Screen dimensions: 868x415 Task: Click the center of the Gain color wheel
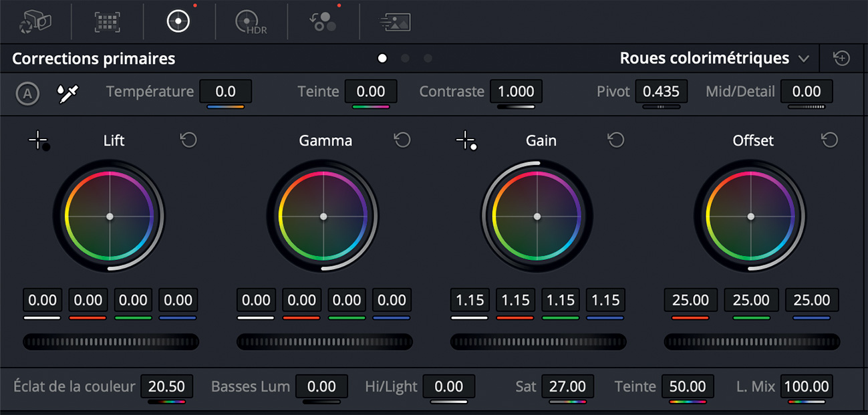point(537,217)
